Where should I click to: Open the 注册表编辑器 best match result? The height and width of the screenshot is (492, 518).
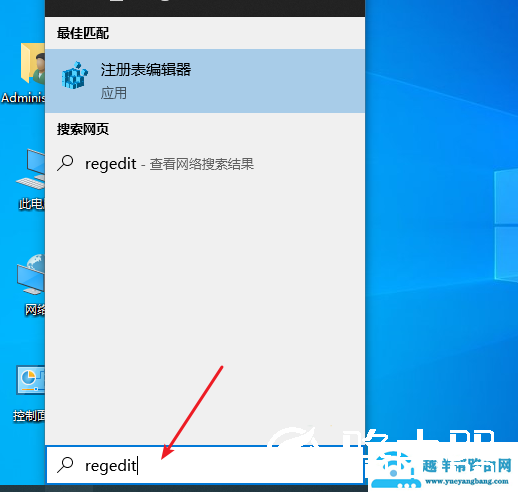(x=205, y=81)
